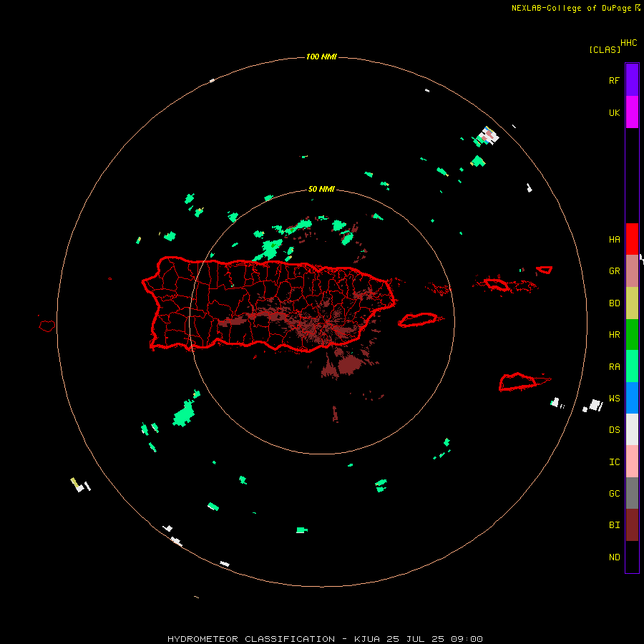The image size is (644, 644).
Task: Click the ND black legend swatch
Action: (632, 557)
